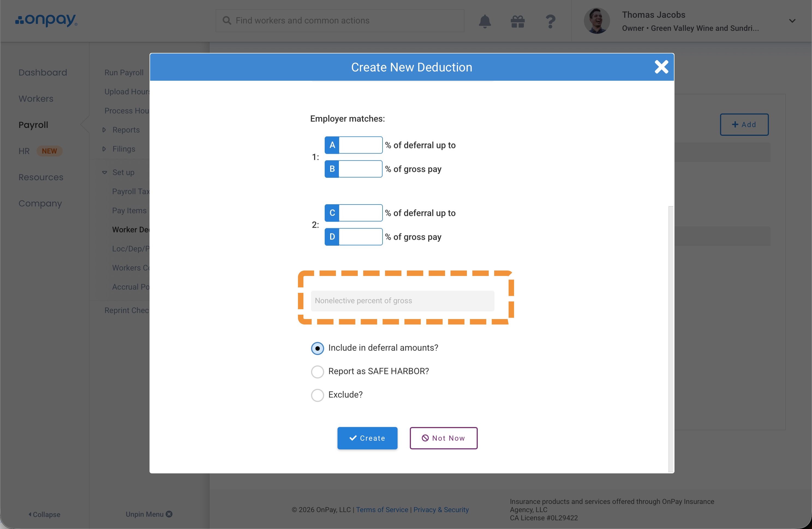Select Include in deferral amounts option

(x=317, y=348)
